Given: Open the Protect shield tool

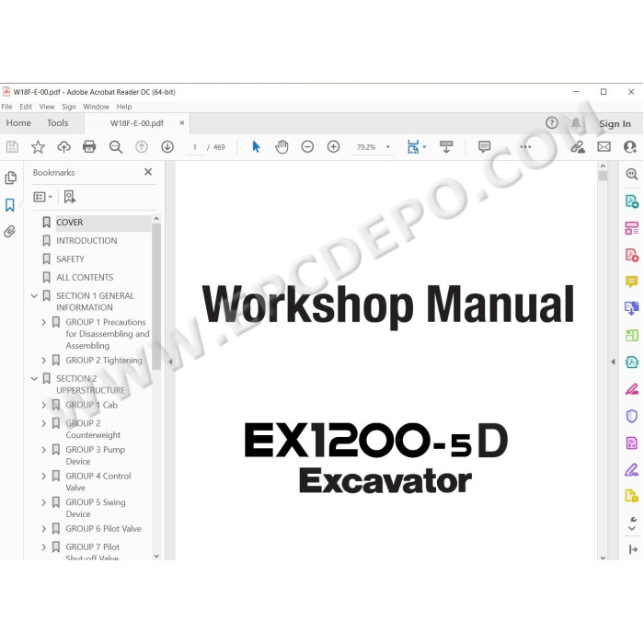Looking at the screenshot, I should coord(632,416).
